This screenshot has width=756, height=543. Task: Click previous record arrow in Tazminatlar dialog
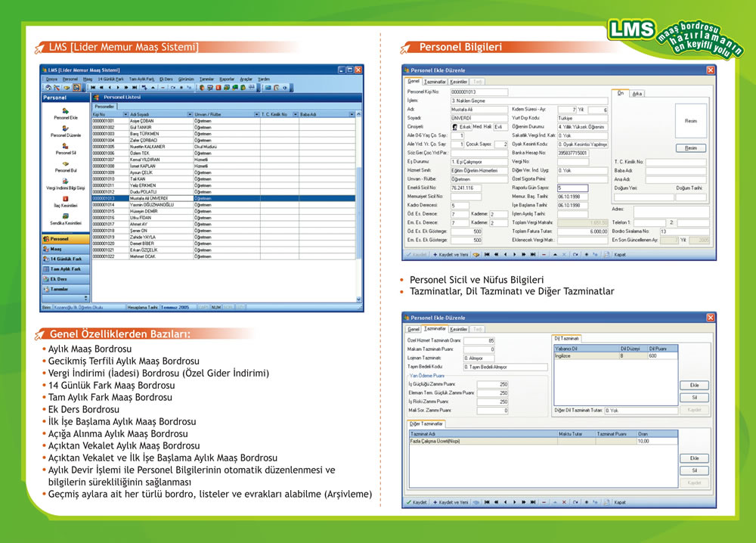pos(505,502)
